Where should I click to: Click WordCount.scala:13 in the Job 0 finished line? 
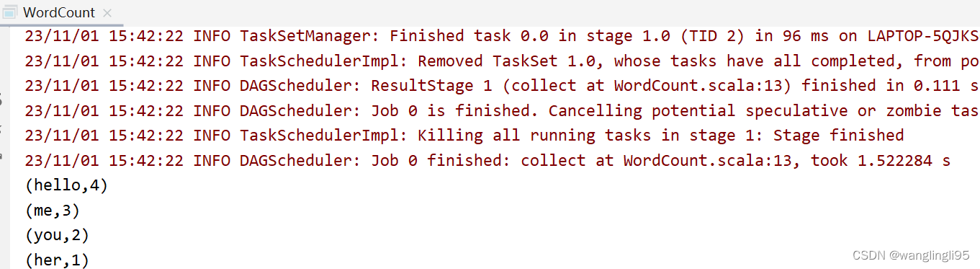[711, 160]
